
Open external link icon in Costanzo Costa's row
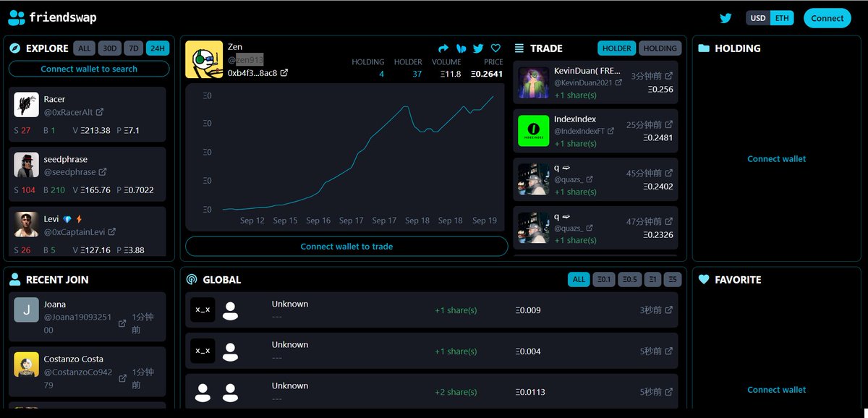click(122, 378)
